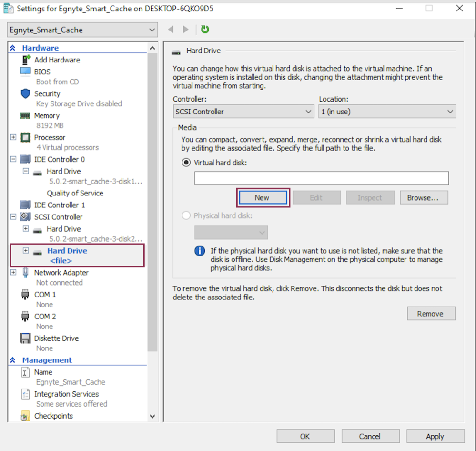The width and height of the screenshot is (476, 451).
Task: Go forward with the right arrow
Action: pyautogui.click(x=185, y=30)
